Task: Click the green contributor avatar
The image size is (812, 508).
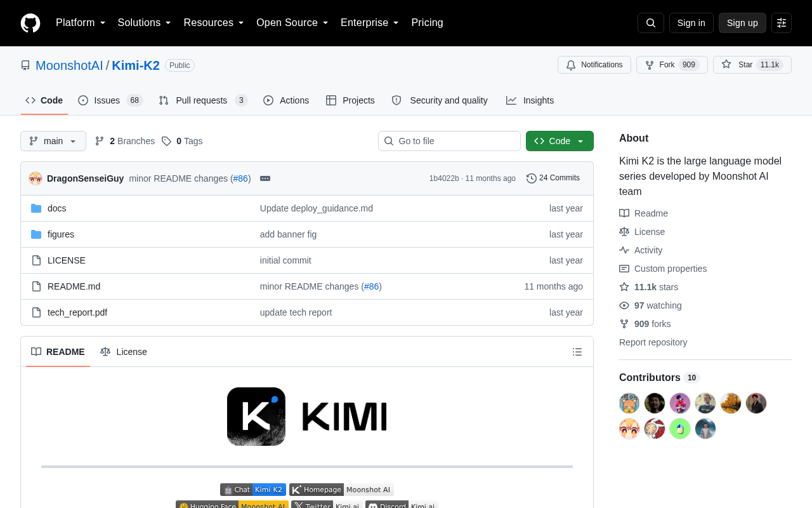Action: (680, 429)
